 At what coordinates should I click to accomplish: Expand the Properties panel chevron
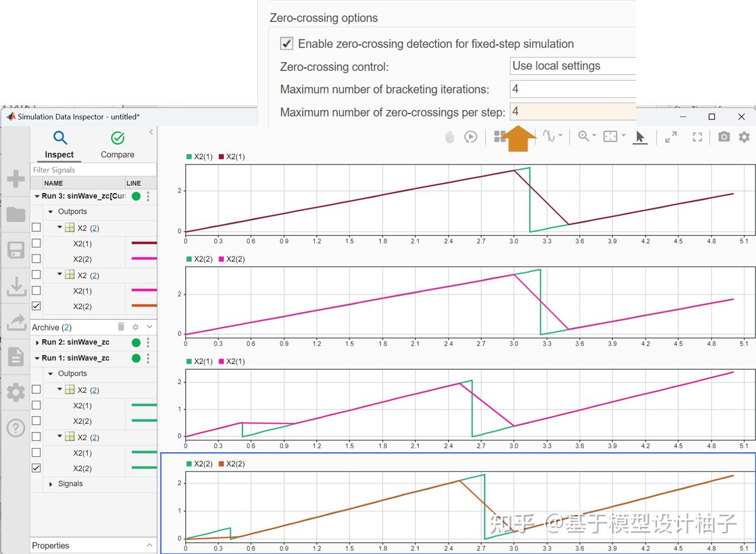pyautogui.click(x=149, y=545)
